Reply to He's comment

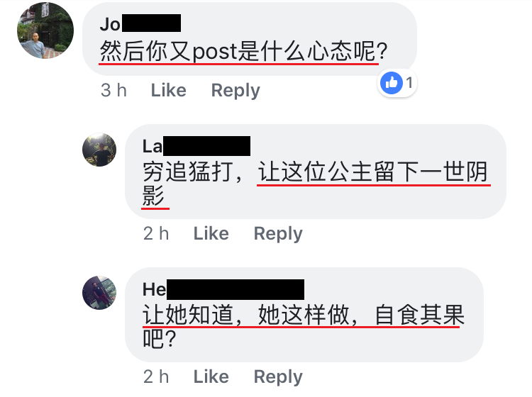(278, 377)
